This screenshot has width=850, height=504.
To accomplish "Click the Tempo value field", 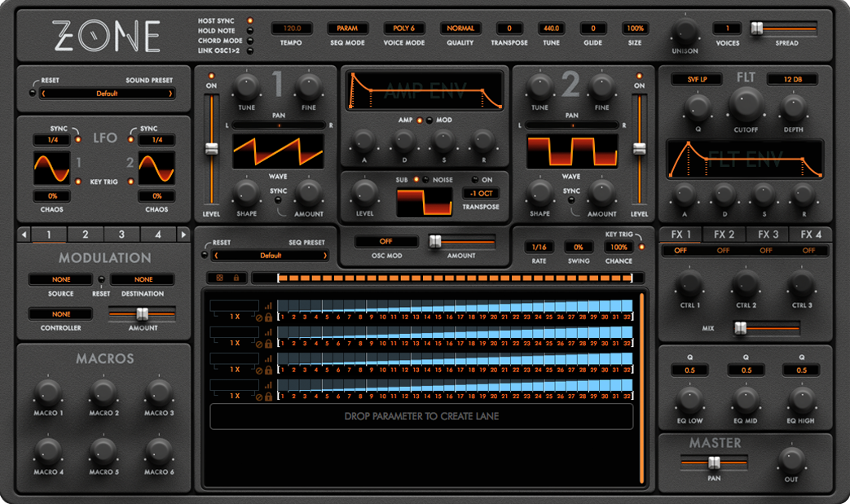I will (291, 28).
